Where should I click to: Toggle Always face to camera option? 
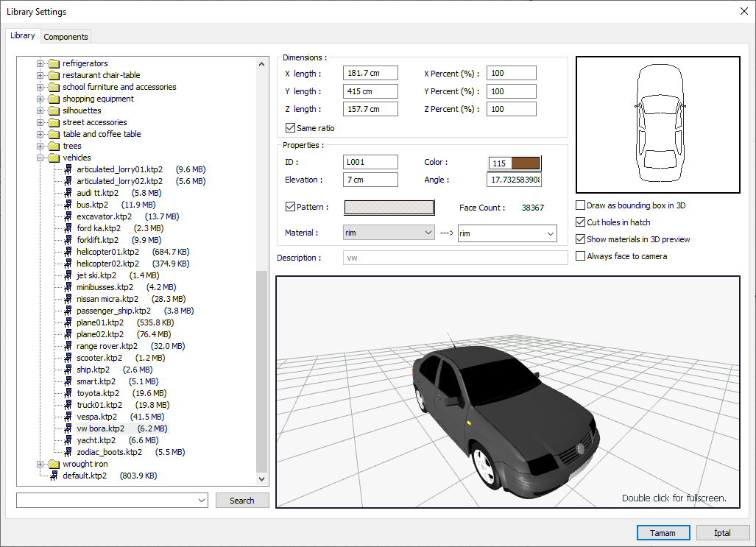tap(581, 256)
